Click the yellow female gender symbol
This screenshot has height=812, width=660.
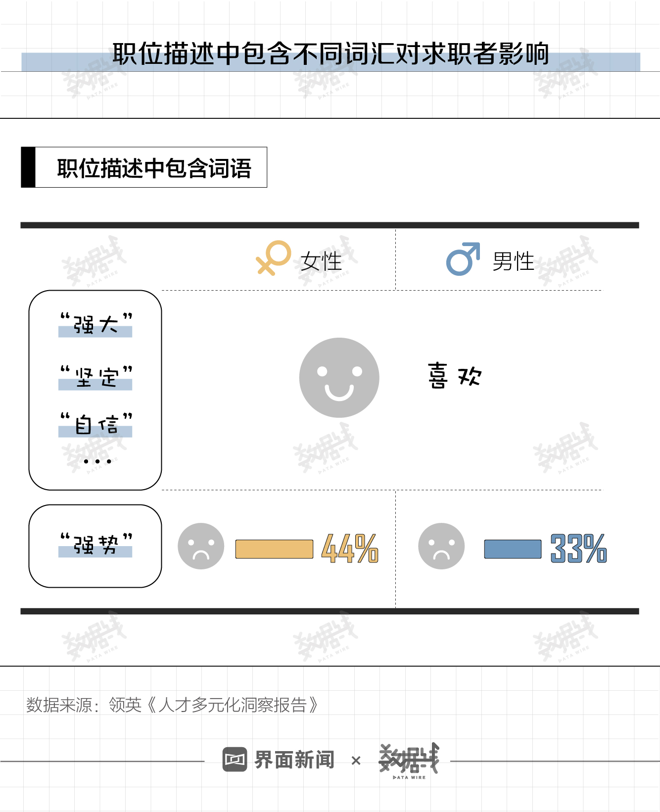[x=273, y=257]
